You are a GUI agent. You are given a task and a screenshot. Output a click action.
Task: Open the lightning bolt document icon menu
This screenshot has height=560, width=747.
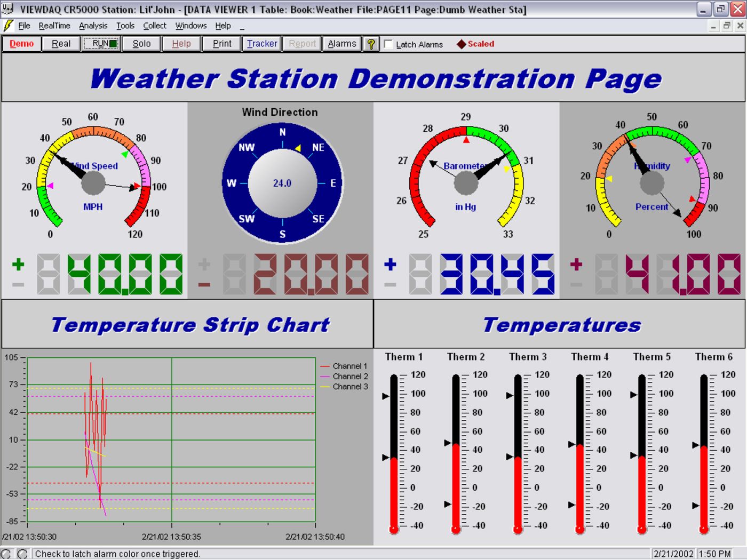tap(8, 26)
